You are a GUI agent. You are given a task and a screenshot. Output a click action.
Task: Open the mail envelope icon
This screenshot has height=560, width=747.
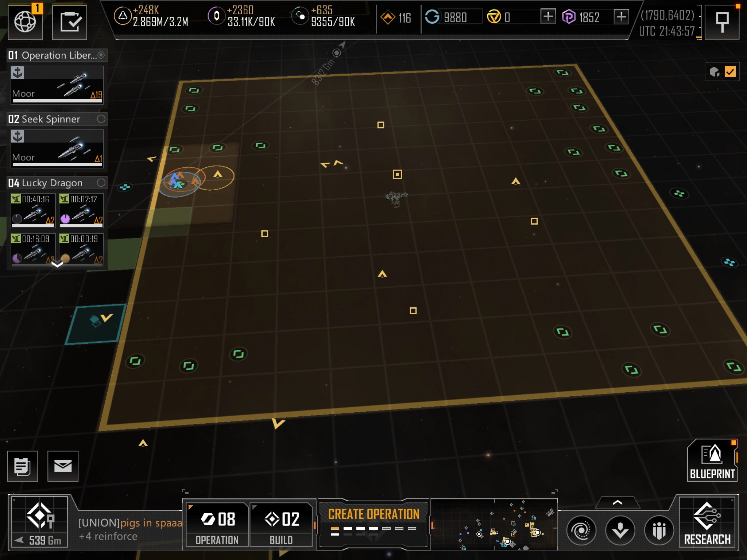(63, 466)
